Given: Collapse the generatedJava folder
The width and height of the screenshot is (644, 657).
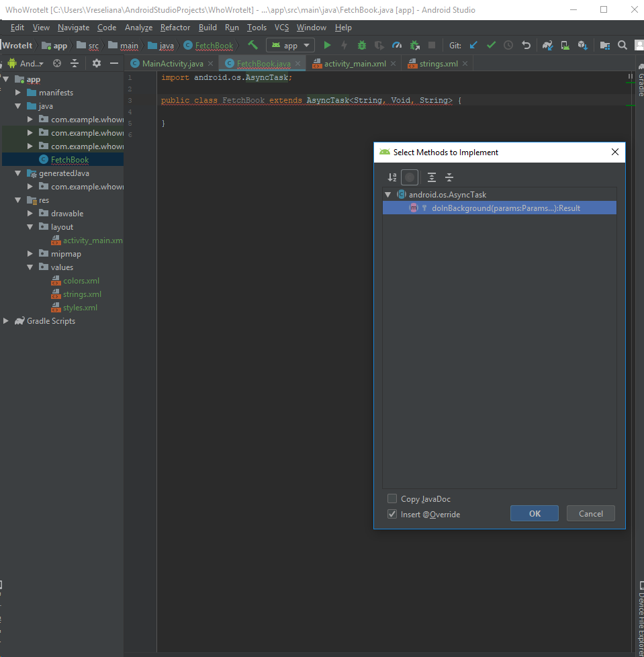Looking at the screenshot, I should click(x=18, y=173).
